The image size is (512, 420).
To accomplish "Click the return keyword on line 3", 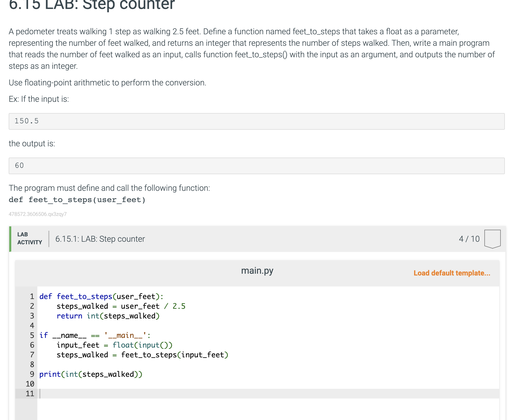I will tap(69, 316).
